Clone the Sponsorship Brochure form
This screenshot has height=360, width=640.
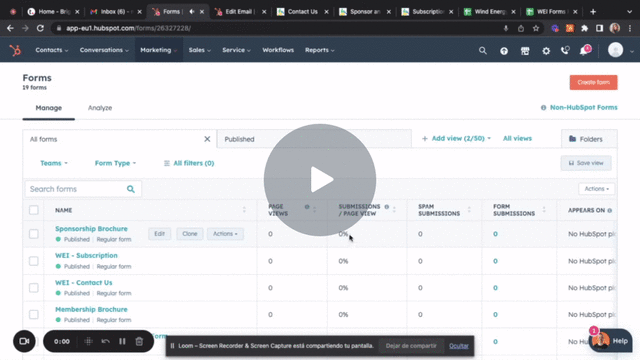tap(190, 234)
